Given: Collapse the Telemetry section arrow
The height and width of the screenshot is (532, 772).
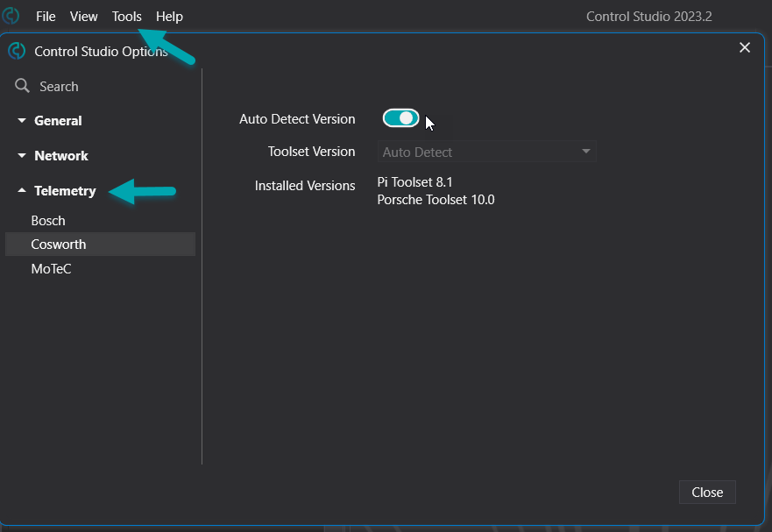Looking at the screenshot, I should 22,190.
